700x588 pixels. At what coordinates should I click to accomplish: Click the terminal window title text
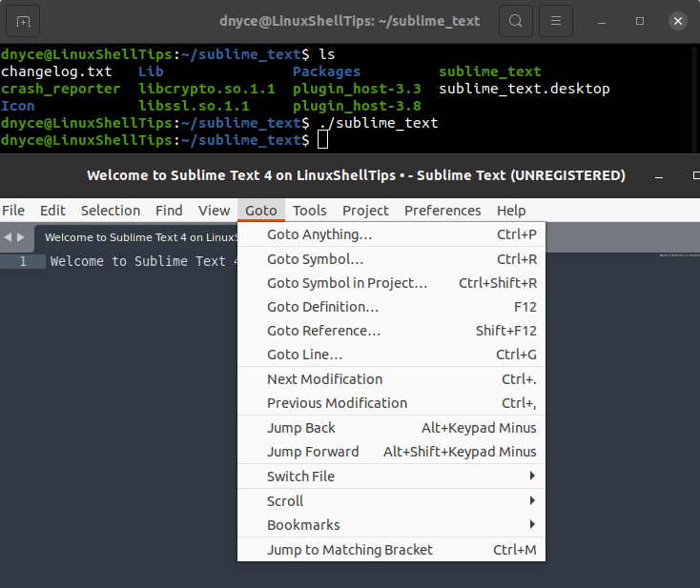[350, 21]
